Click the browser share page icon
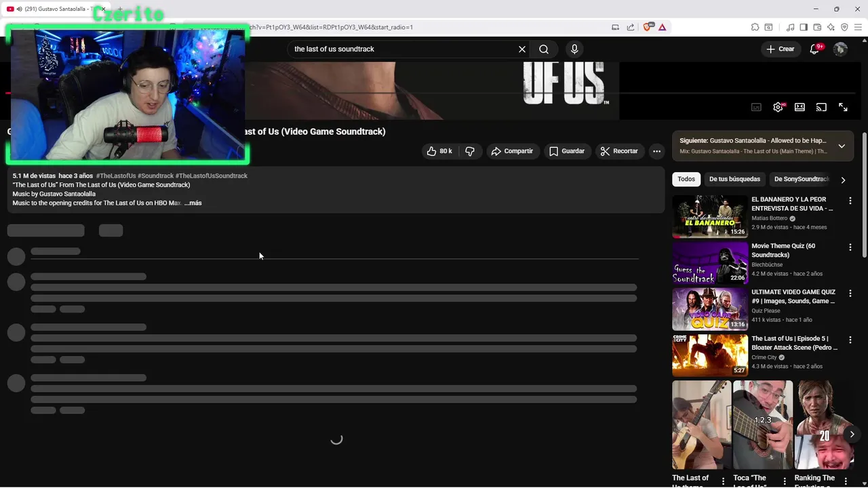868x488 pixels. click(x=630, y=27)
